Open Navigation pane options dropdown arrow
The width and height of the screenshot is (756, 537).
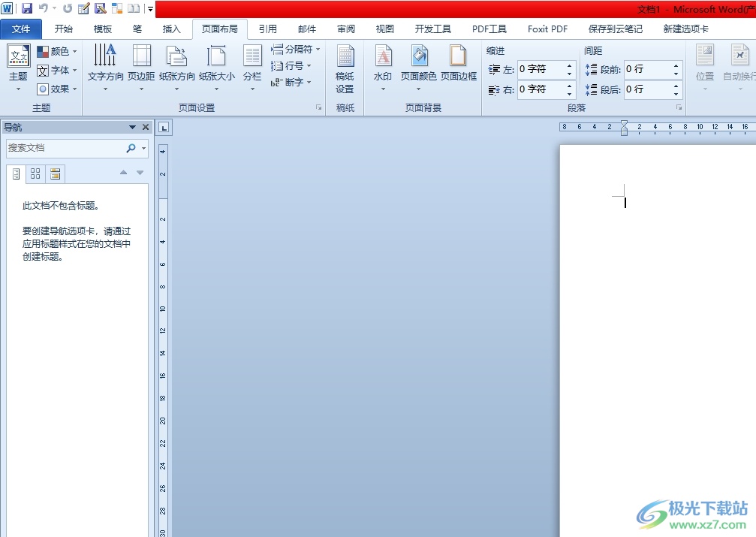point(132,127)
